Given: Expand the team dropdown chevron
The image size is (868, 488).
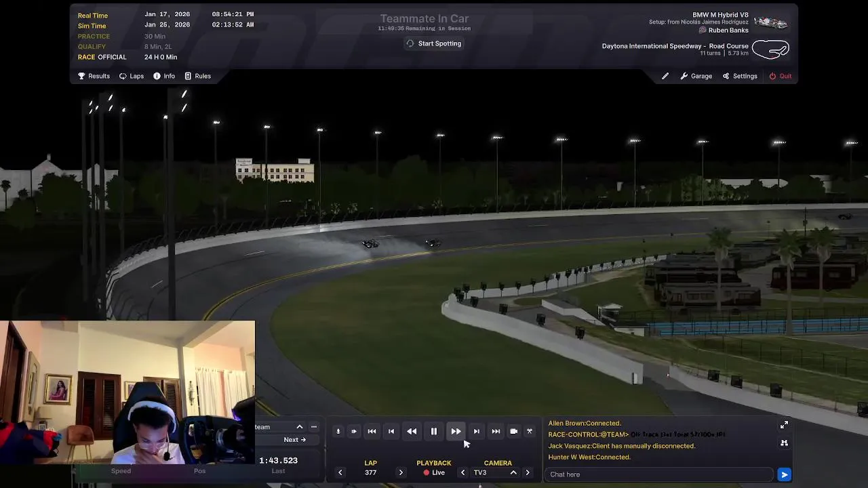Looking at the screenshot, I should click(x=299, y=426).
